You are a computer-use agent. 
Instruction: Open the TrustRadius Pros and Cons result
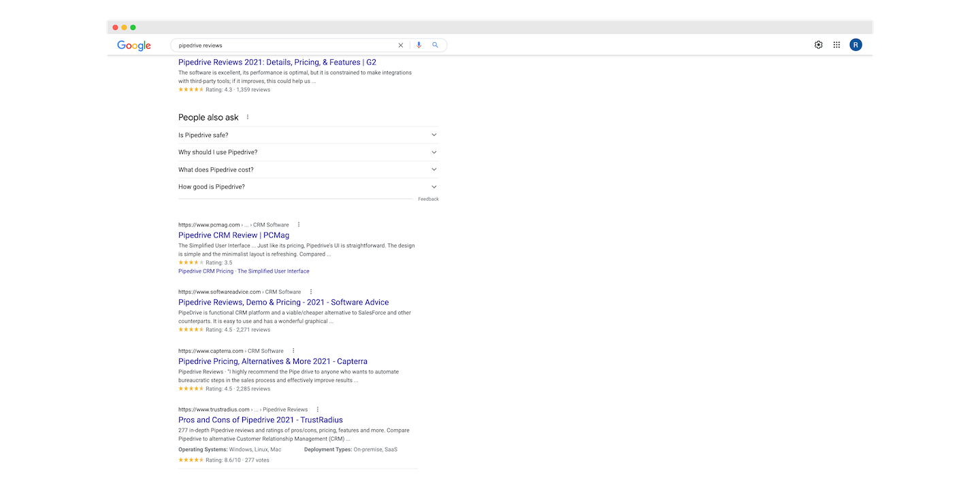point(261,420)
